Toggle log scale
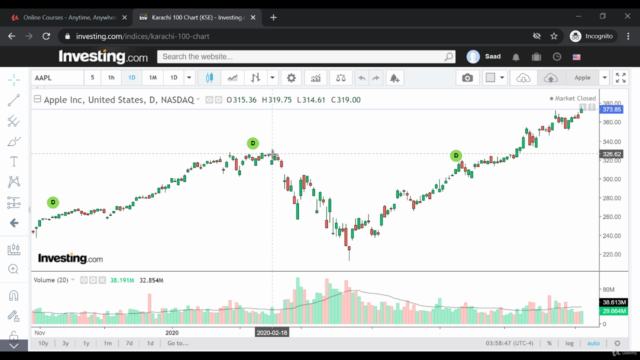640x360 pixels. point(569,343)
